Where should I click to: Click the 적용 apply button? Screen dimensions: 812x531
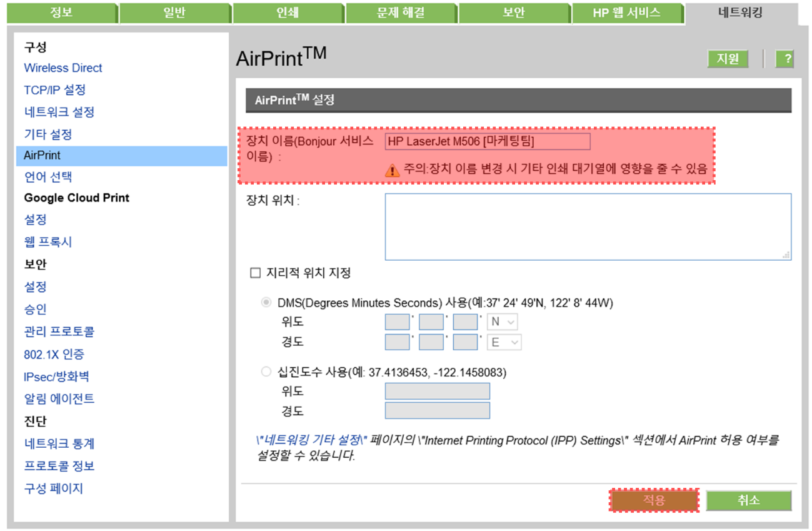[x=654, y=500]
